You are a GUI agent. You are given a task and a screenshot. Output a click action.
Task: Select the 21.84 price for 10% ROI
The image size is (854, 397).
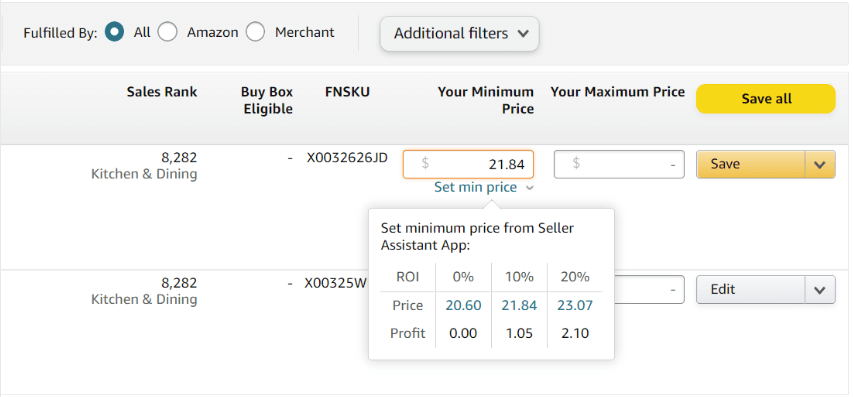point(519,306)
